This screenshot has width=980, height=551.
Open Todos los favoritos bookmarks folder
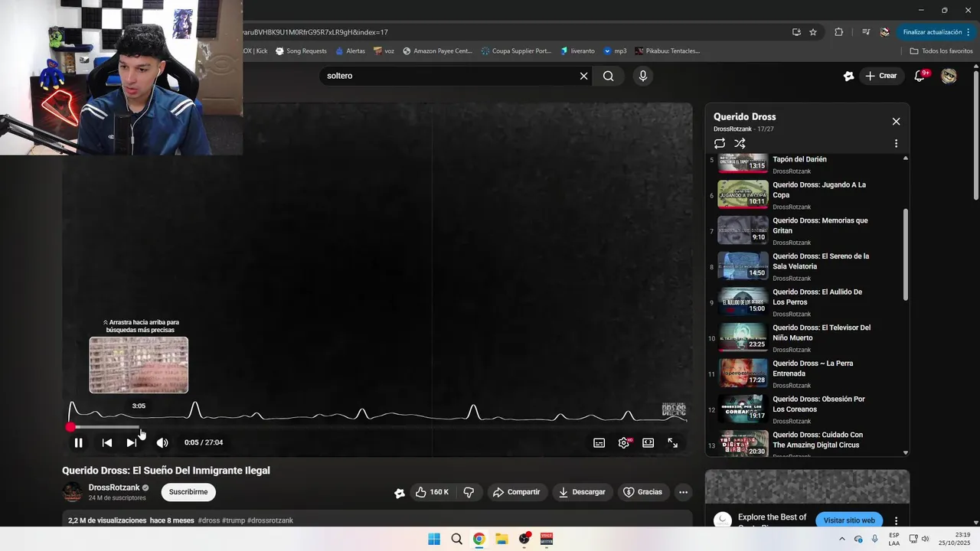coord(941,51)
